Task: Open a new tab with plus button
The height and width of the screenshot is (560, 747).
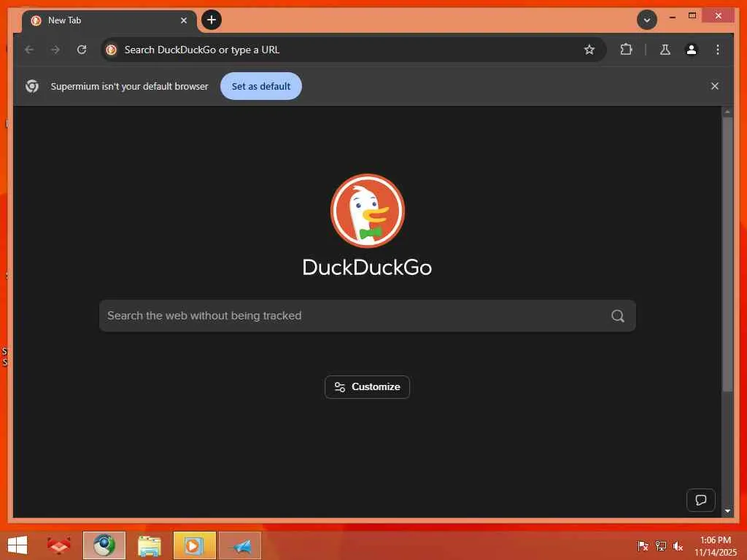Action: coord(211,20)
